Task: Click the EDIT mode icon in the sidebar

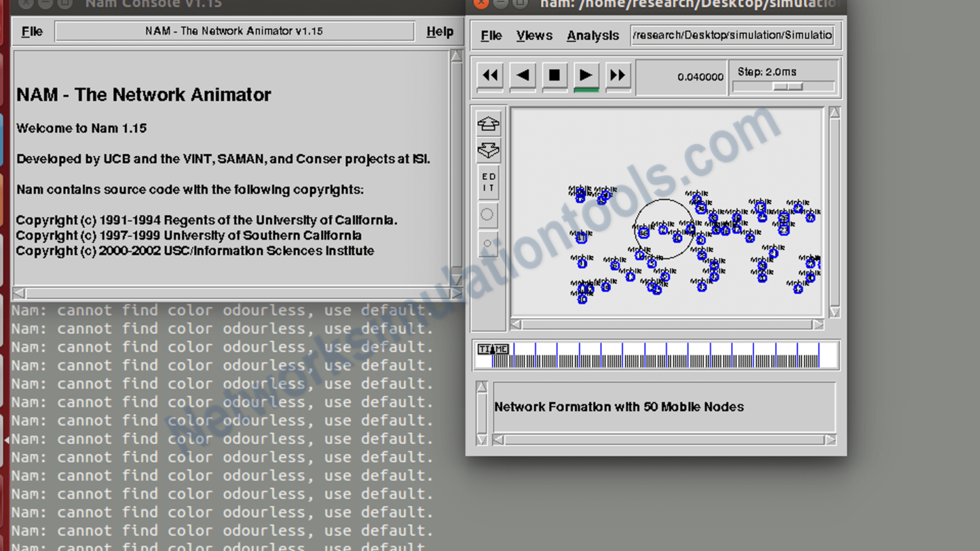Action: [x=488, y=181]
